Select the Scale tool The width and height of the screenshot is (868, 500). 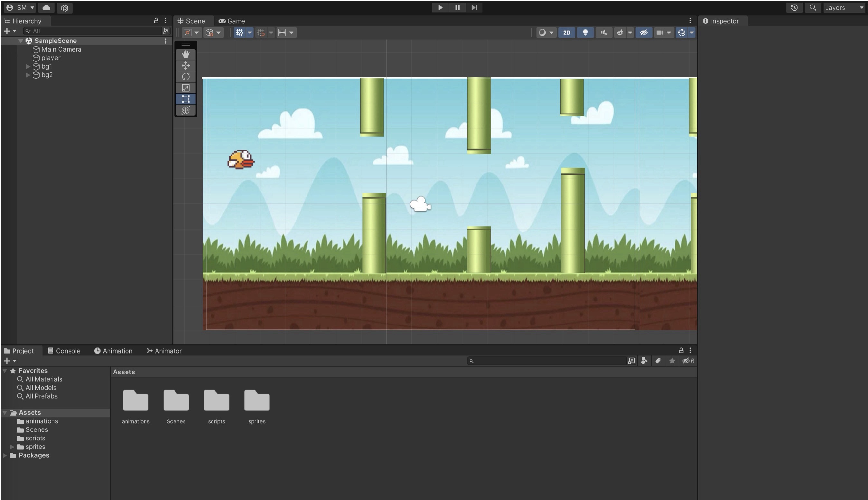point(185,88)
